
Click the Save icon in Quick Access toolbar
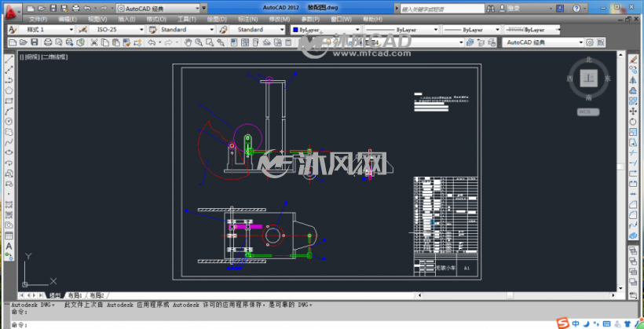click(x=53, y=8)
